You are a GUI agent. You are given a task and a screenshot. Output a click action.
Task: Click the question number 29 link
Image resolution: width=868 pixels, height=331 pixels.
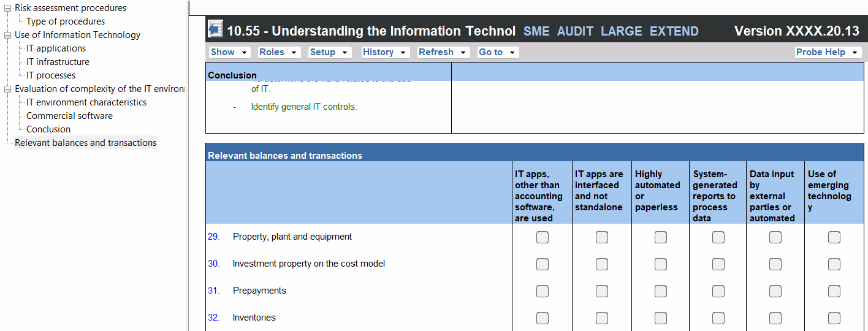(x=213, y=237)
